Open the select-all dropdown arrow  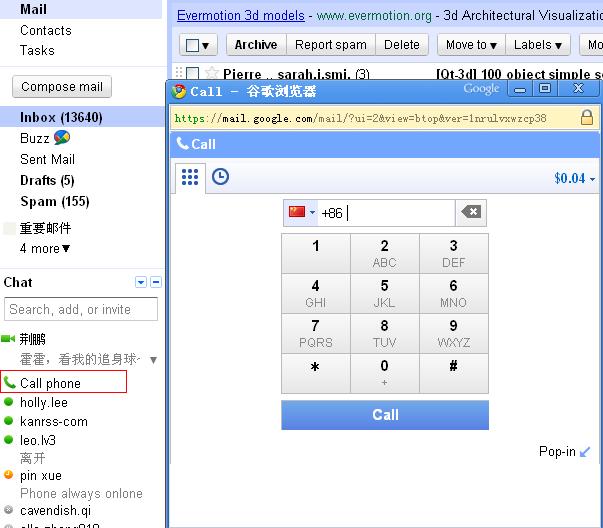pyautogui.click(x=205, y=46)
